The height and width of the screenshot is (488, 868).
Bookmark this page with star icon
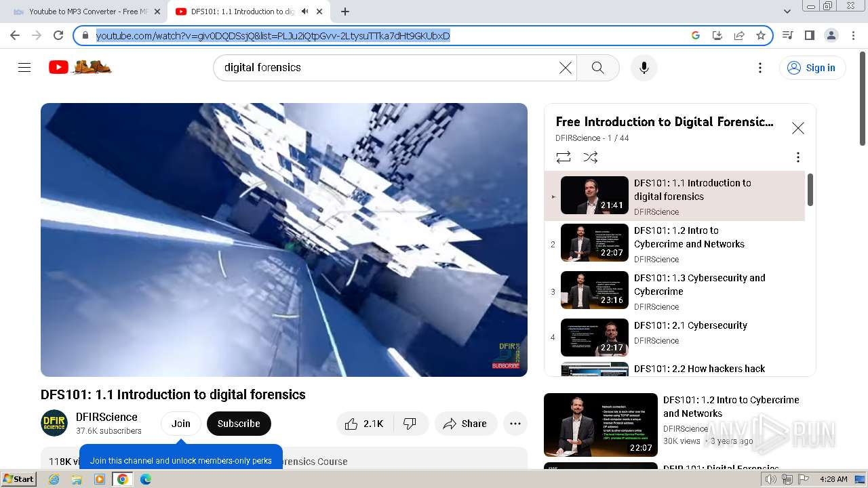pos(761,35)
